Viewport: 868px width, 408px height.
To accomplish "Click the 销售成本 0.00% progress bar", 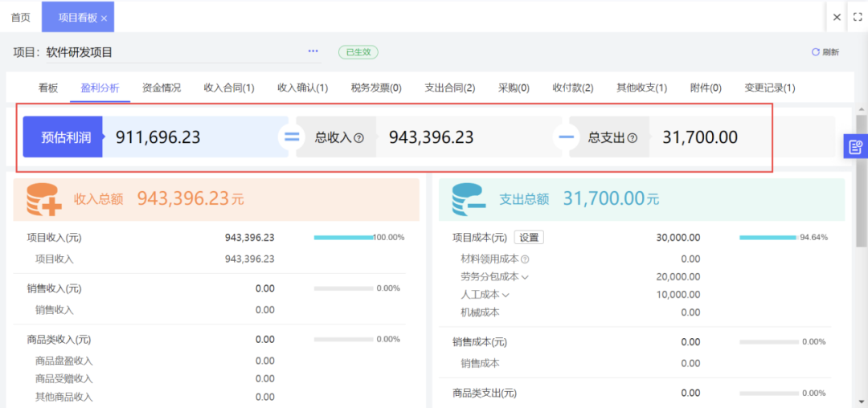I will pos(769,341).
